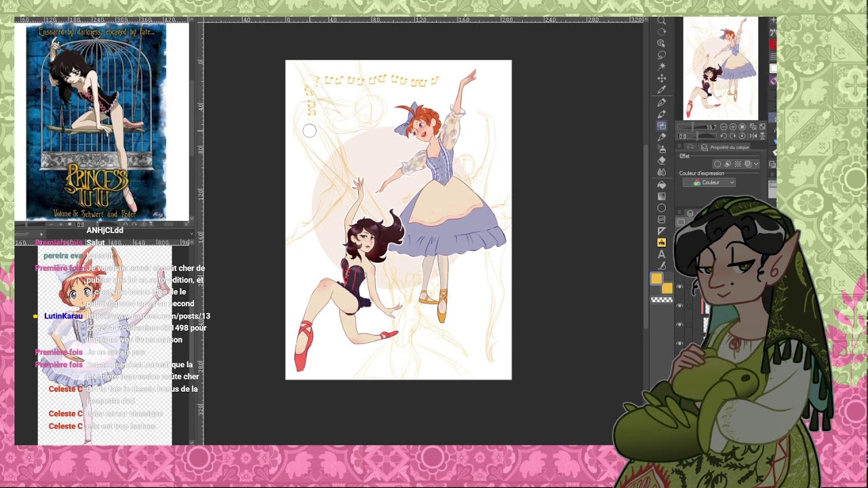This screenshot has width=868, height=488.
Task: Click the red ballet shoe on canvas
Action: (x=302, y=347)
